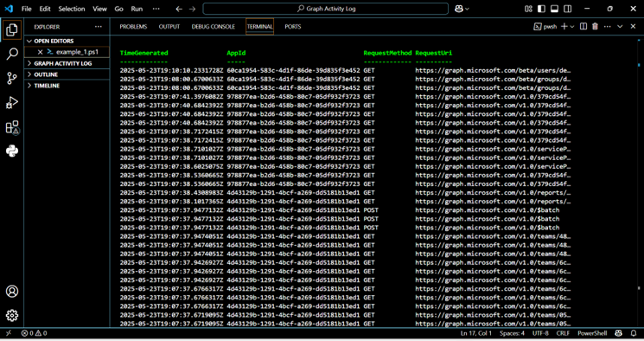Close the terminal panel

[x=633, y=26]
